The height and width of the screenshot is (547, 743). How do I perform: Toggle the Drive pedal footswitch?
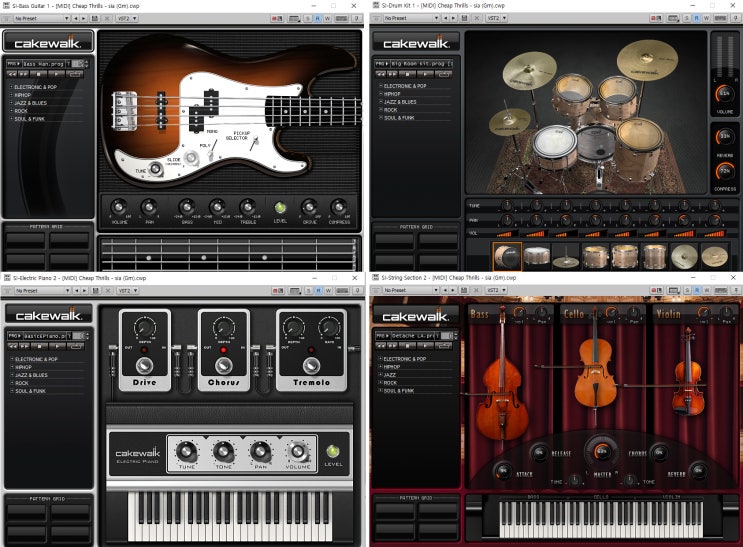click(145, 365)
